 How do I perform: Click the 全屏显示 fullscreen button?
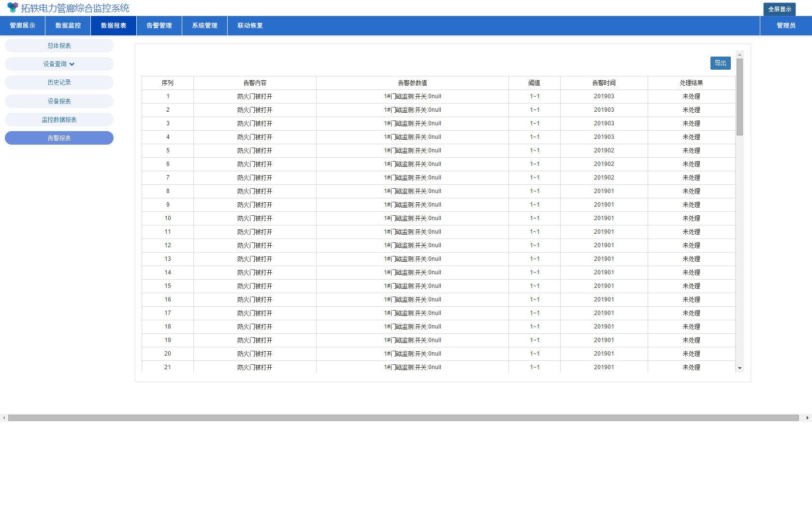click(x=780, y=9)
